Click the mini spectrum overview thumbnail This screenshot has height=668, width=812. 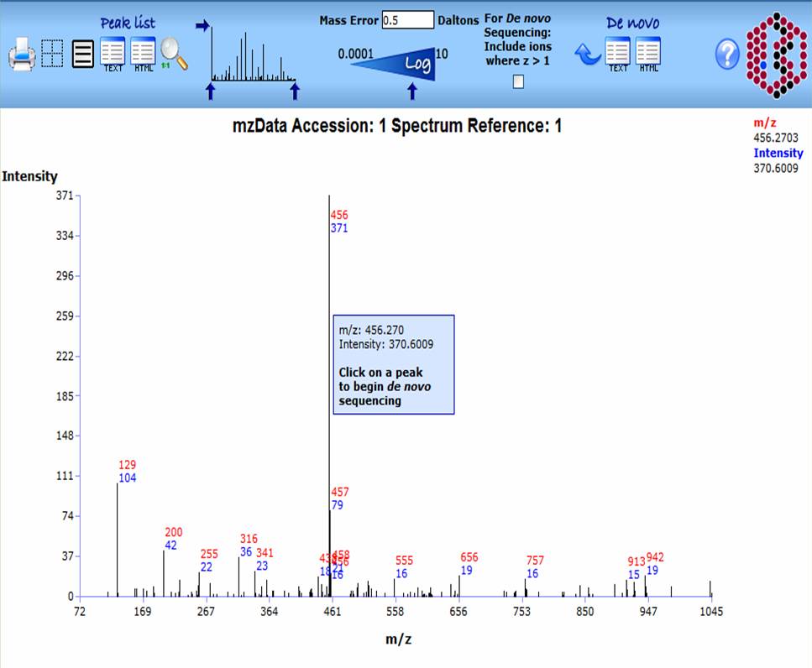pos(252,55)
